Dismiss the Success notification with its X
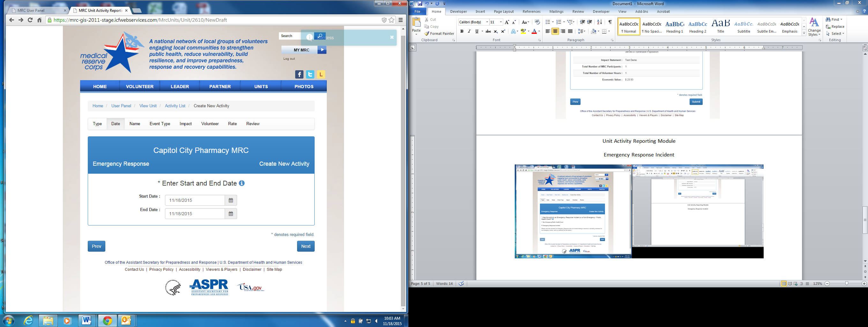Viewport: 868px width, 327px height. click(392, 37)
